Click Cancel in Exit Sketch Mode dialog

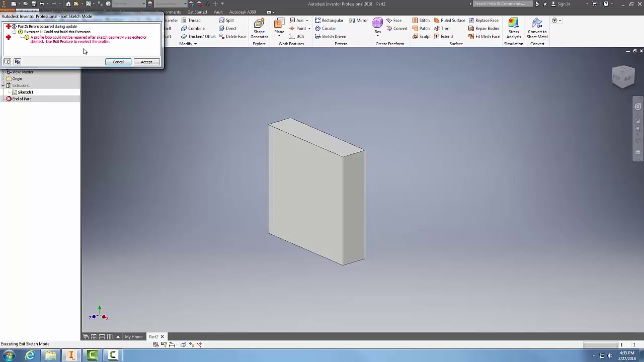coord(118,62)
